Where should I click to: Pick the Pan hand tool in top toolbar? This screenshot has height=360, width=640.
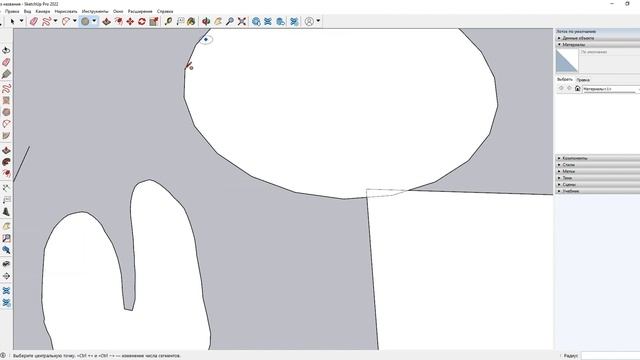(218, 21)
